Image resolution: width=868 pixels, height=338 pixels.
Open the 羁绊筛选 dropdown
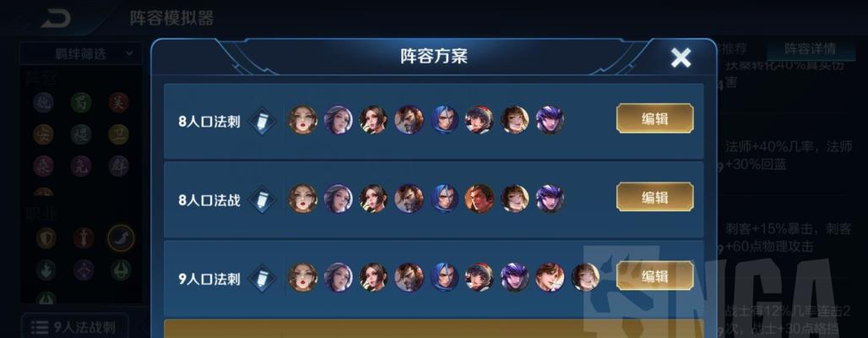click(81, 54)
